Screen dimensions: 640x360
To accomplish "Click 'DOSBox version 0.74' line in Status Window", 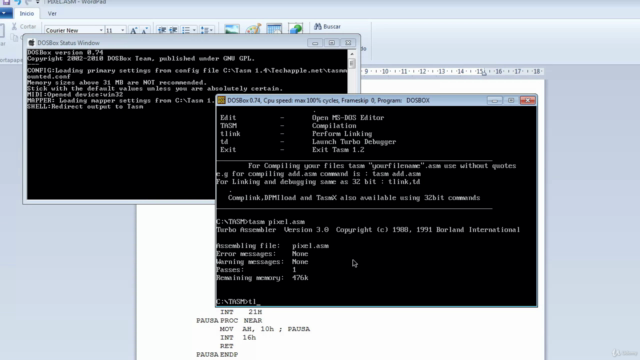I will click(65, 52).
